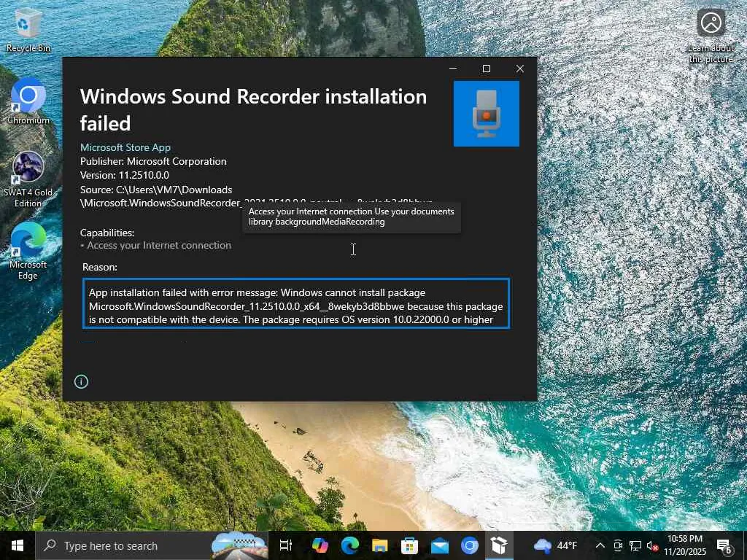Click the App Installer taskbar button
Image resolution: width=747 pixels, height=560 pixels.
click(x=499, y=545)
